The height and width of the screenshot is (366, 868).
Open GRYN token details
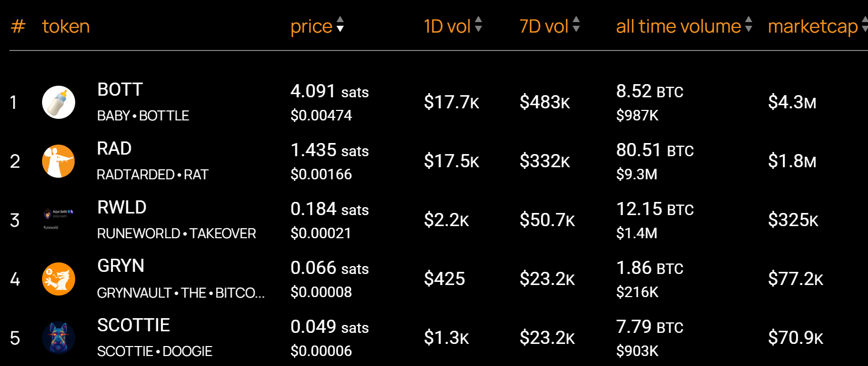pos(120,266)
